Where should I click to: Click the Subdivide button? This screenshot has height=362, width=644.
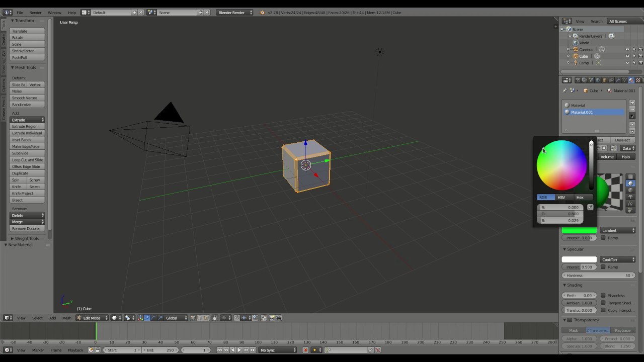(x=28, y=153)
